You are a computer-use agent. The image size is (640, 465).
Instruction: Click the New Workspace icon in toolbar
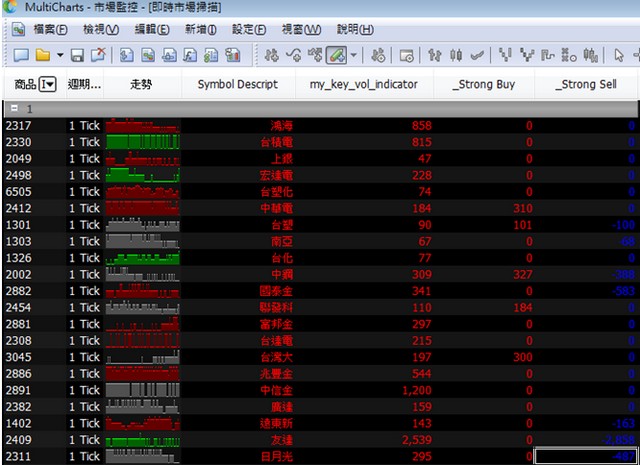21,55
